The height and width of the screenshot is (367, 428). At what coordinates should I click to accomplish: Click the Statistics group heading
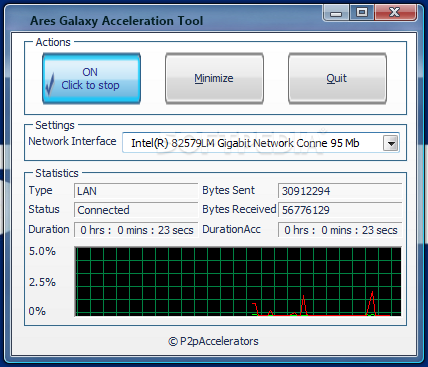(x=57, y=173)
